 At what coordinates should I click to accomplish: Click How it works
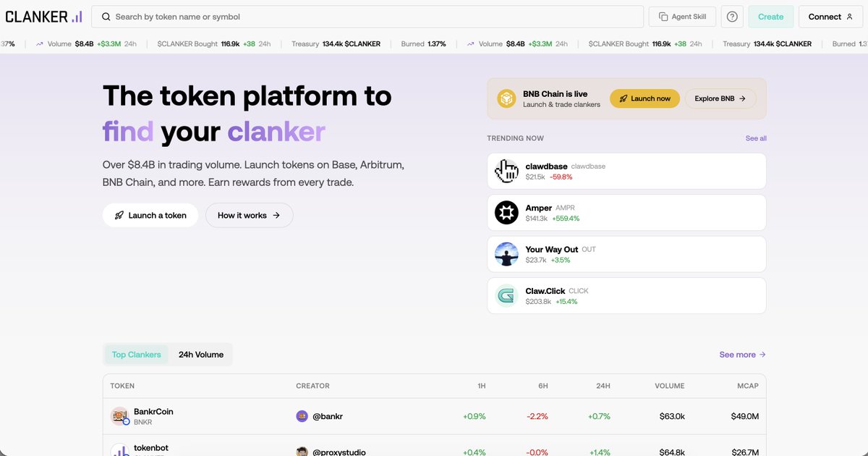click(249, 215)
